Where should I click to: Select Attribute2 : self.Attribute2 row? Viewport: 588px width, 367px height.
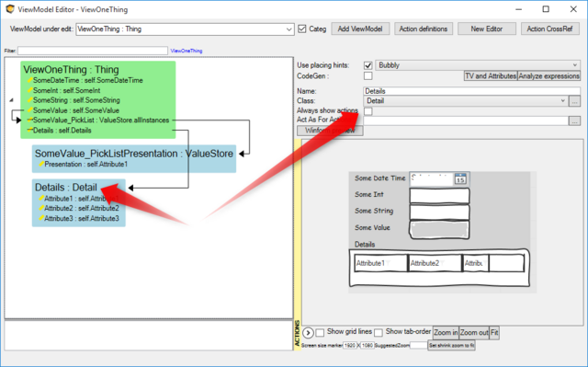(82, 208)
